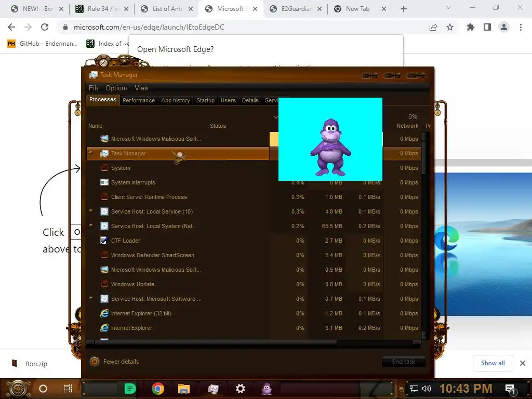Switch to the Details tab
Screen dimensions: 532x399
(250, 100)
